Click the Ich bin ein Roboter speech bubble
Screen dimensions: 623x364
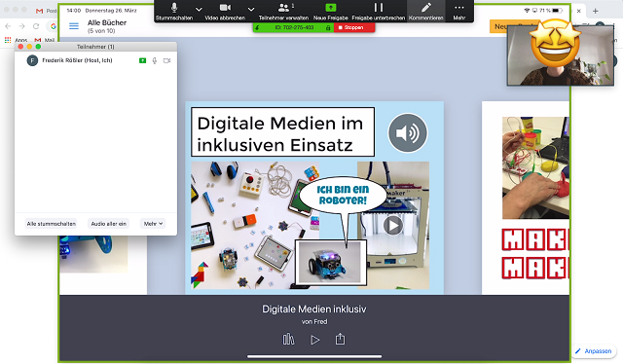pyautogui.click(x=343, y=195)
